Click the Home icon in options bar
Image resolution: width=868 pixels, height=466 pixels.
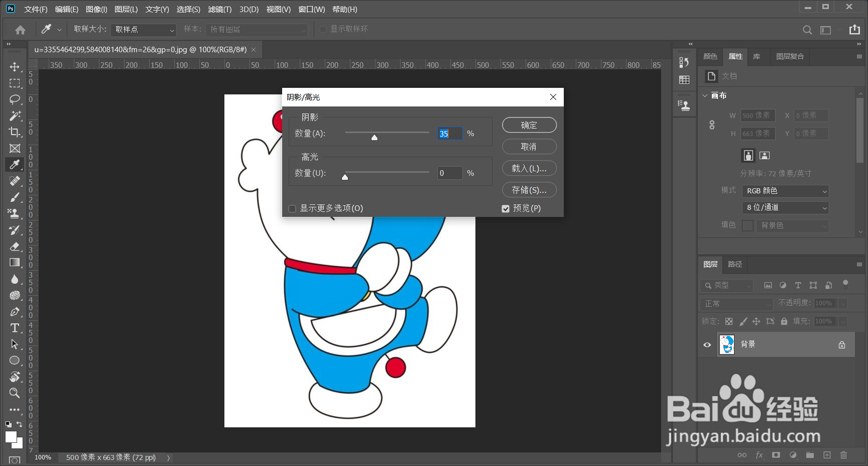(20, 30)
